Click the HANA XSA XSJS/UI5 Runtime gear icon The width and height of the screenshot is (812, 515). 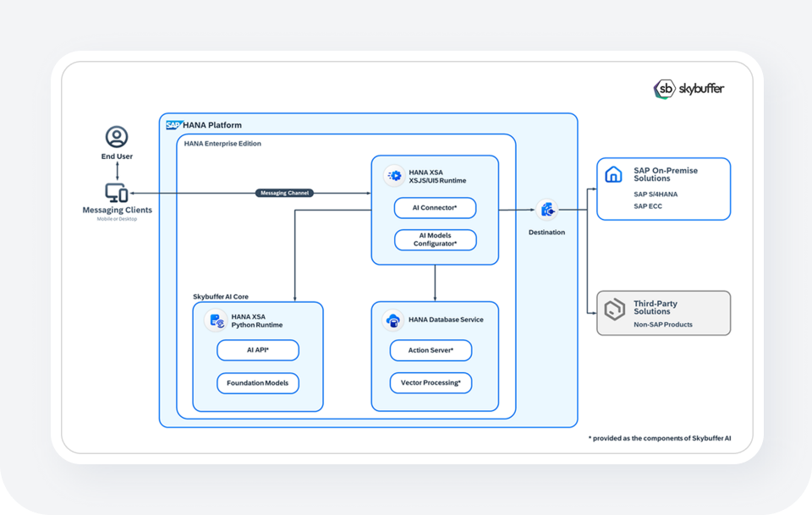393,176
